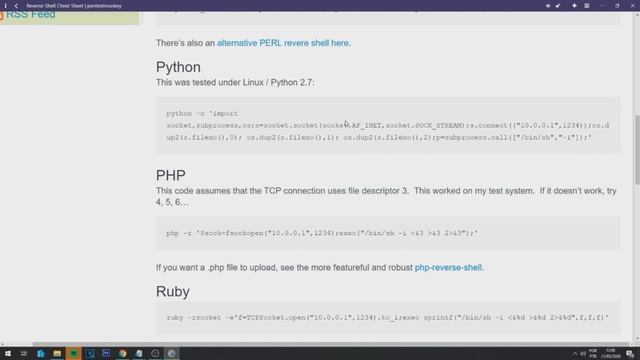Image resolution: width=640 pixels, height=360 pixels.
Task: Click the Ruby section heading
Action: [x=173, y=291]
